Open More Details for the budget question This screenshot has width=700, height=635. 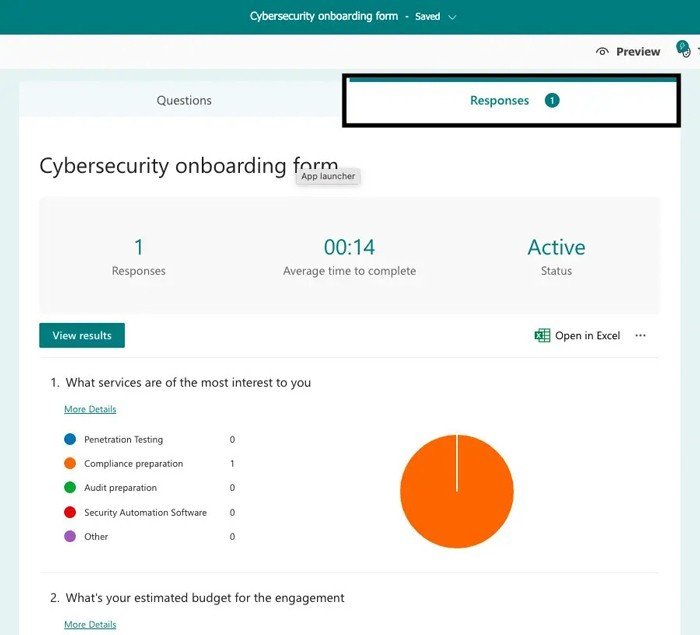[90, 625]
